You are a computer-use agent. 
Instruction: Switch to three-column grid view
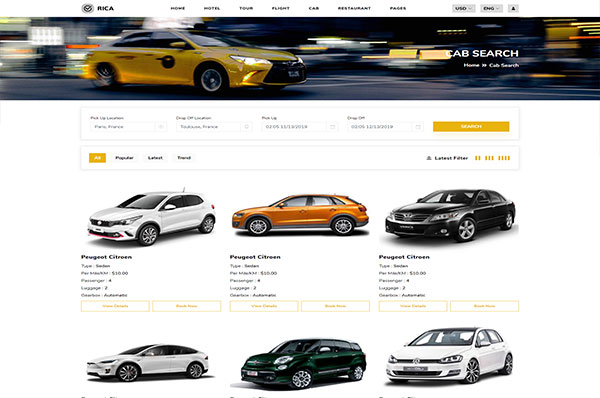tap(489, 158)
